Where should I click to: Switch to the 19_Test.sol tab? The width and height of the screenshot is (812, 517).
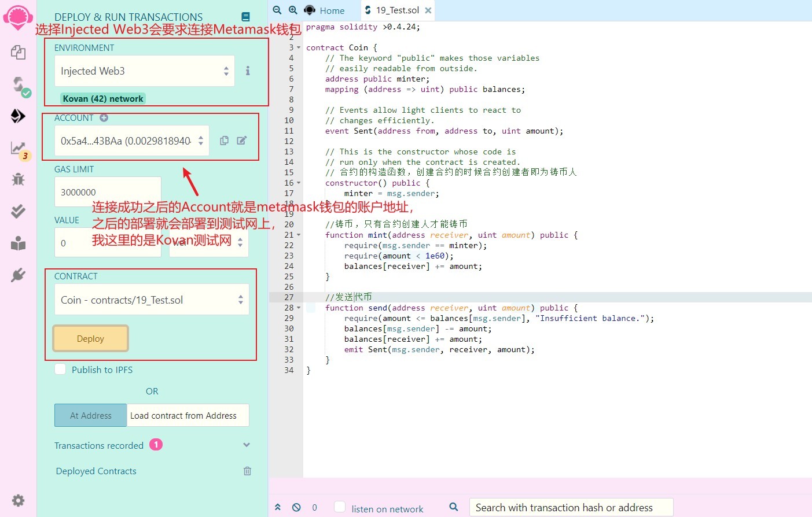398,10
